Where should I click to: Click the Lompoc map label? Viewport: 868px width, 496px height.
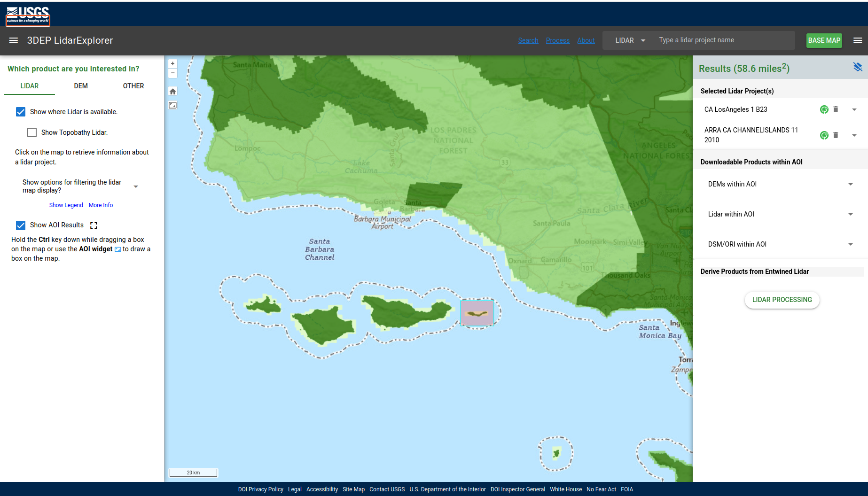248,148
